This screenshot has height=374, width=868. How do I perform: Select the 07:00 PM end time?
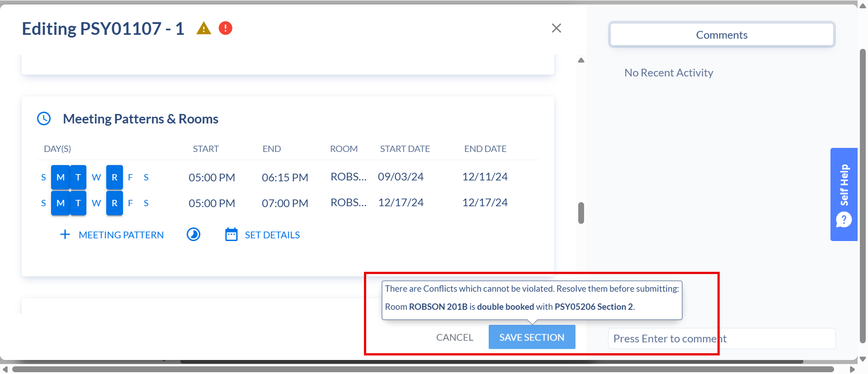(285, 203)
